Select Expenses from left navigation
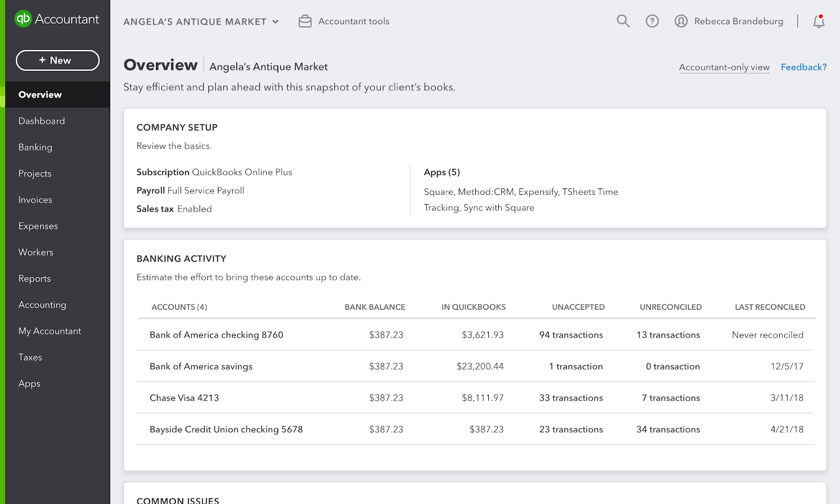 point(38,226)
